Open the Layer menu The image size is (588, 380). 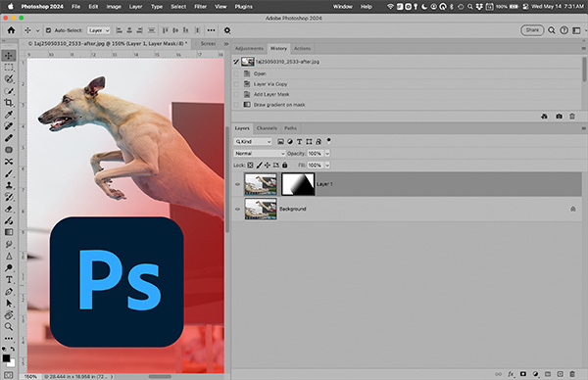136,7
